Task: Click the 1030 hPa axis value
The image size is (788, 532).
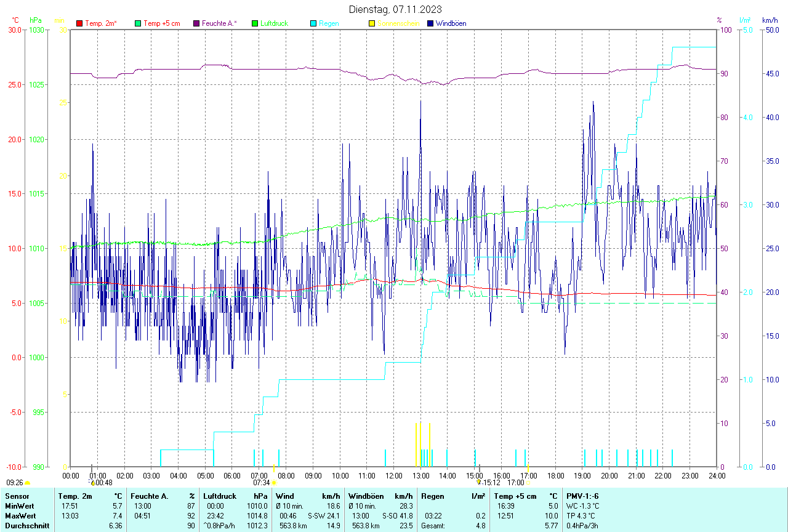Action: point(36,30)
